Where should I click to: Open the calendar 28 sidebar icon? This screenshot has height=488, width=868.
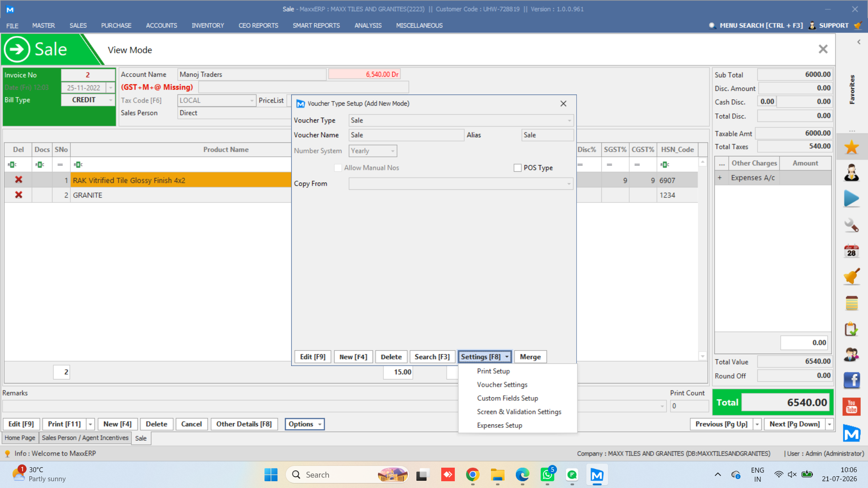[x=851, y=251]
